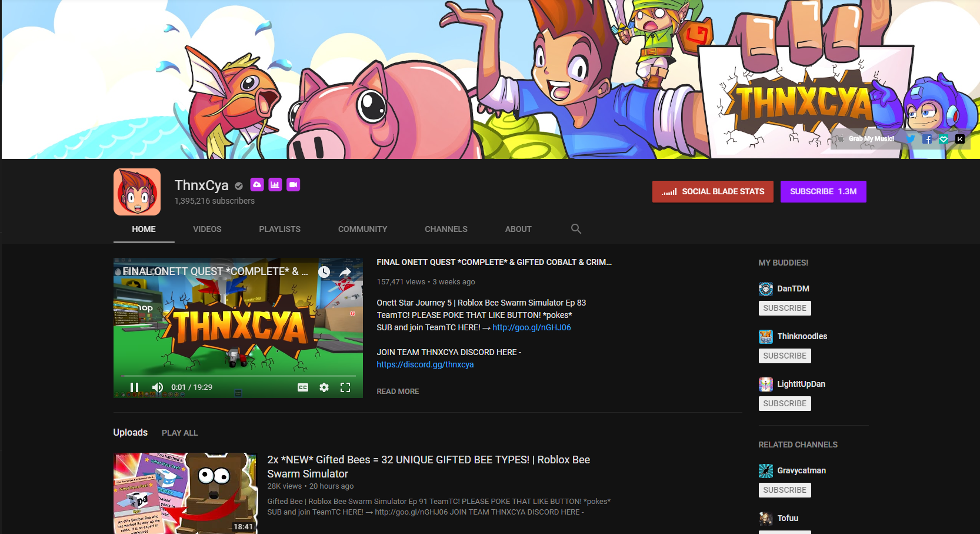Open Social Blade Stats
Image resolution: width=980 pixels, height=534 pixels.
click(713, 191)
